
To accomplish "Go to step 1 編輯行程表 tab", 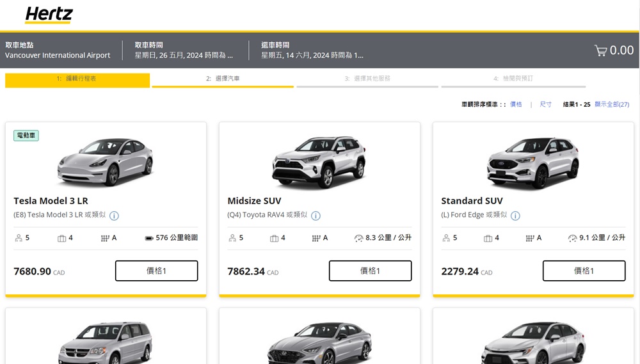I will coord(77,80).
